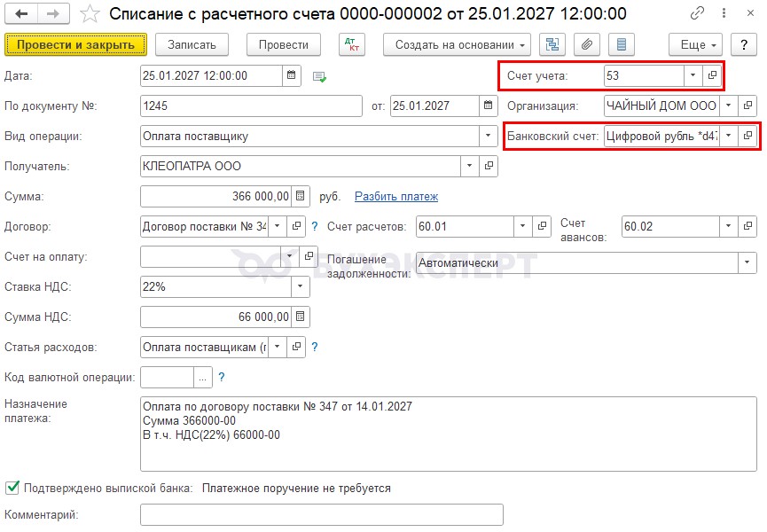Viewport: 767px width, 532px height.
Task: Open Счет расчетов 60.01 item form
Action: coord(542,226)
